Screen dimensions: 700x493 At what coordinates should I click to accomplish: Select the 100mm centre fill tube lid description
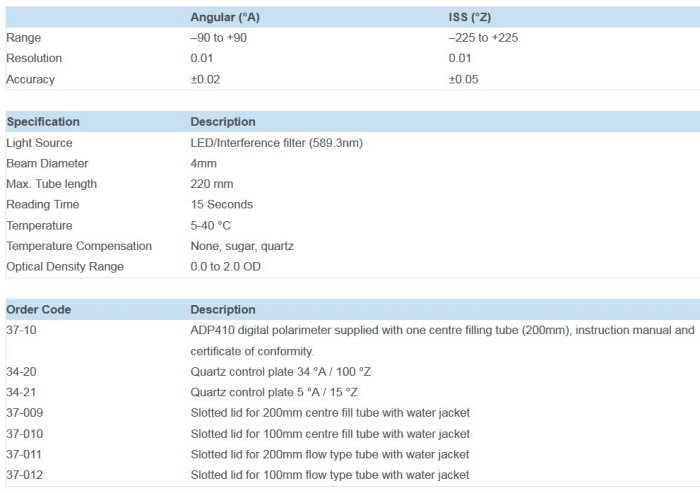[330, 434]
